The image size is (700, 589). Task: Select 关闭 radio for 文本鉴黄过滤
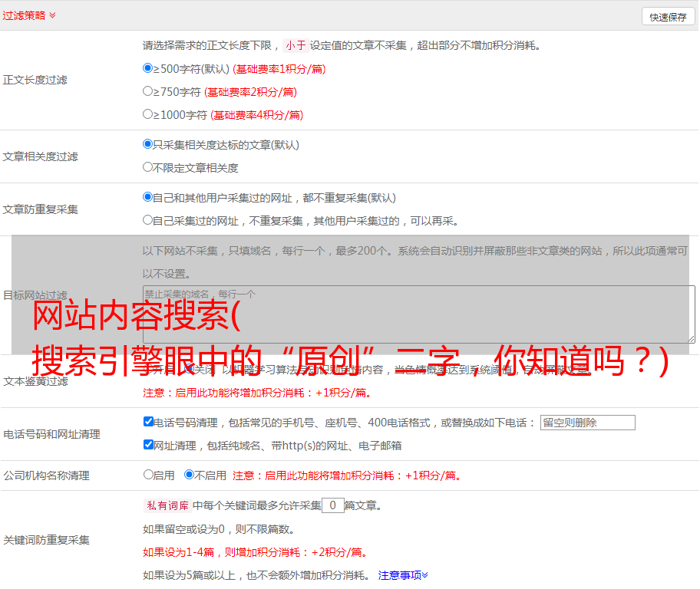[x=190, y=369]
